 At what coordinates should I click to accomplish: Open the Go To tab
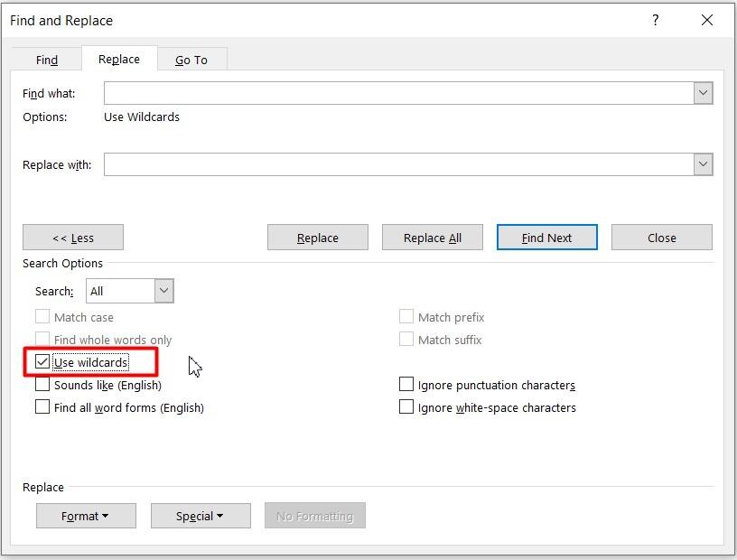191,60
